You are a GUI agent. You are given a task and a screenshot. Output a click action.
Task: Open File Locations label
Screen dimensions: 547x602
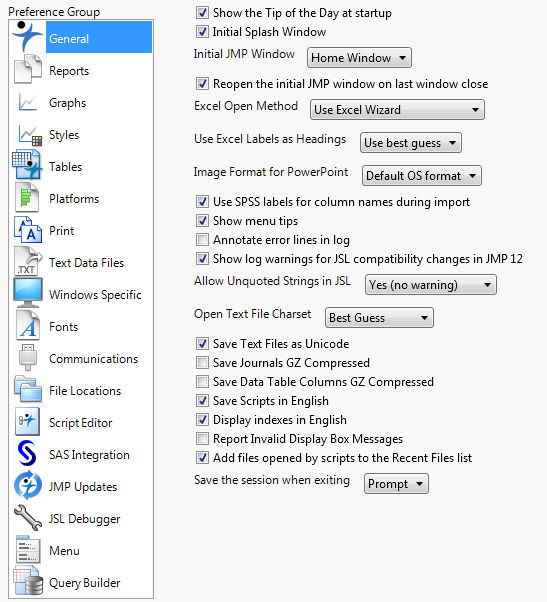(85, 390)
